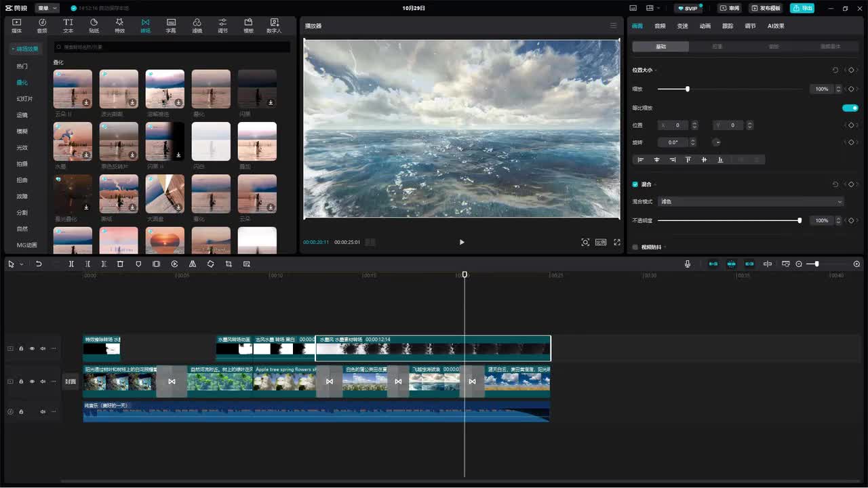The width and height of the screenshot is (868, 488).
Task: Click the 数字人 (digital human) icon
Action: [x=274, y=26]
